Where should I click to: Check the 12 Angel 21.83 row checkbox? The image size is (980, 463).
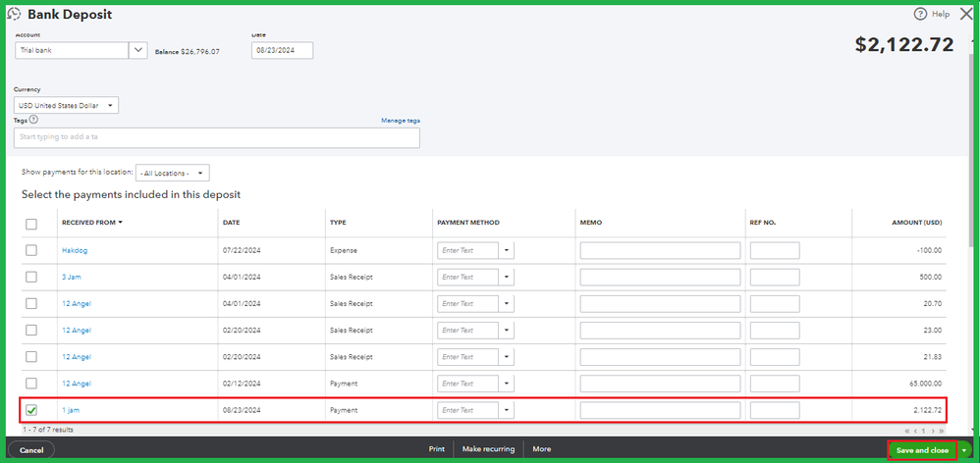[x=31, y=356]
